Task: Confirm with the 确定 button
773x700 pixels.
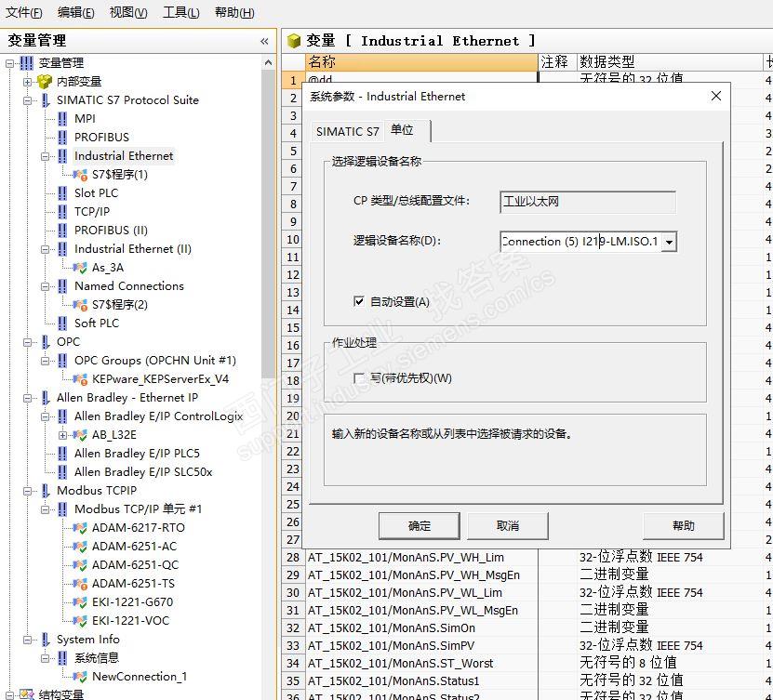Action: point(419,526)
